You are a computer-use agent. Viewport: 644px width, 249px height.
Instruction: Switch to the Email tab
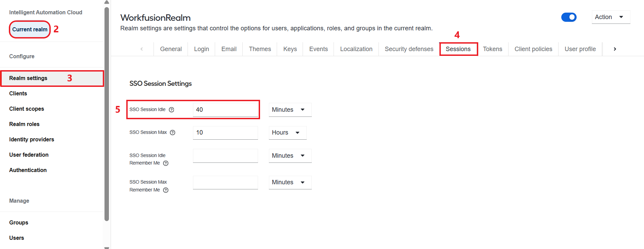click(229, 49)
